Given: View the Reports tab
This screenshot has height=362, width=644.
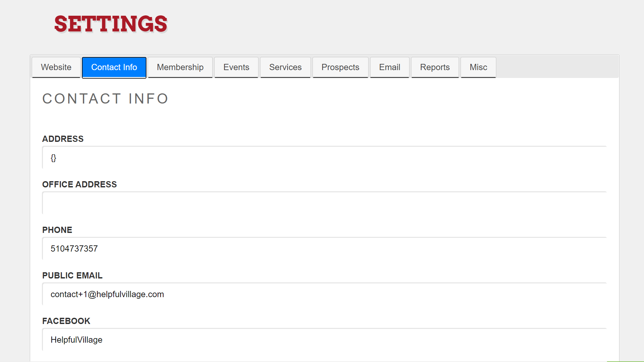Looking at the screenshot, I should coord(435,67).
